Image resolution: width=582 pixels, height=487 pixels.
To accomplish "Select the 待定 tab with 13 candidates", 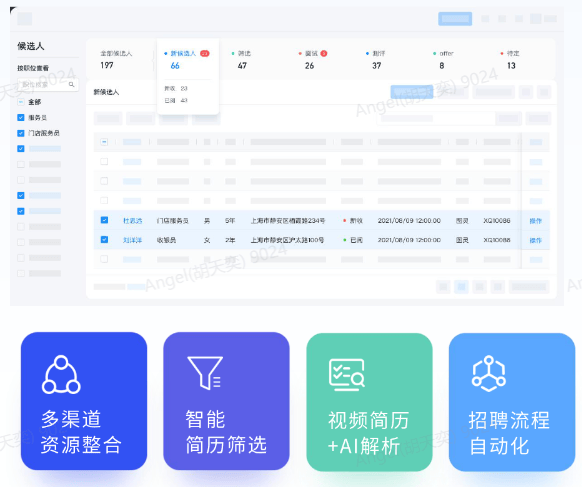I will point(510,59).
